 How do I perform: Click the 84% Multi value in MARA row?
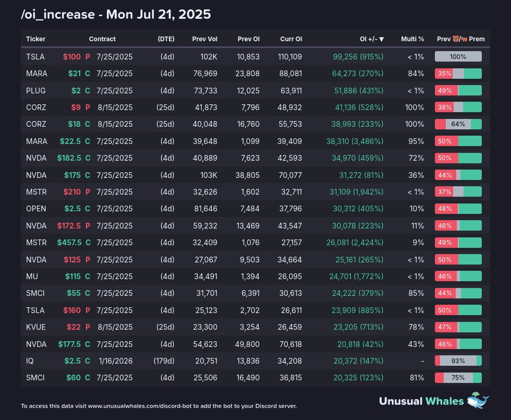point(416,74)
